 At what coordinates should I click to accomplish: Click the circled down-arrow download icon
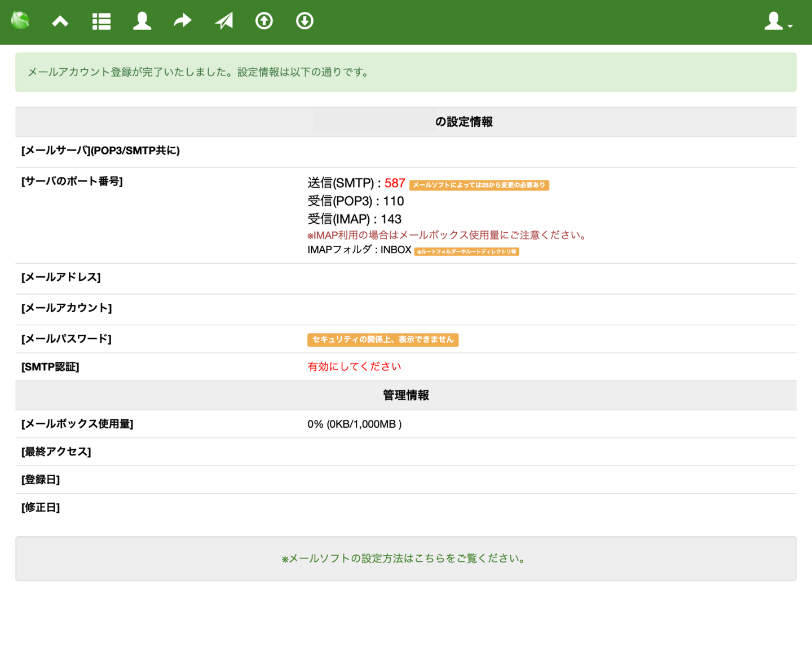[304, 21]
